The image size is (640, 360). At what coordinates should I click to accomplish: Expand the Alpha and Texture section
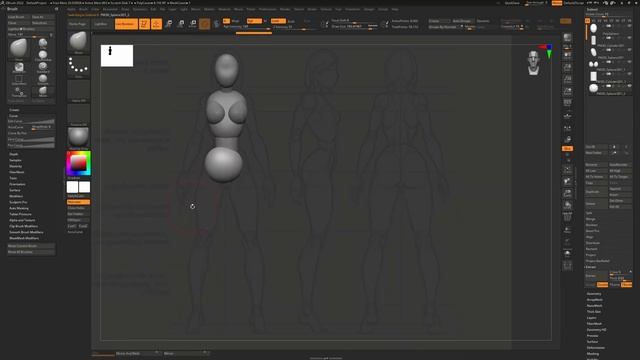click(x=22, y=220)
